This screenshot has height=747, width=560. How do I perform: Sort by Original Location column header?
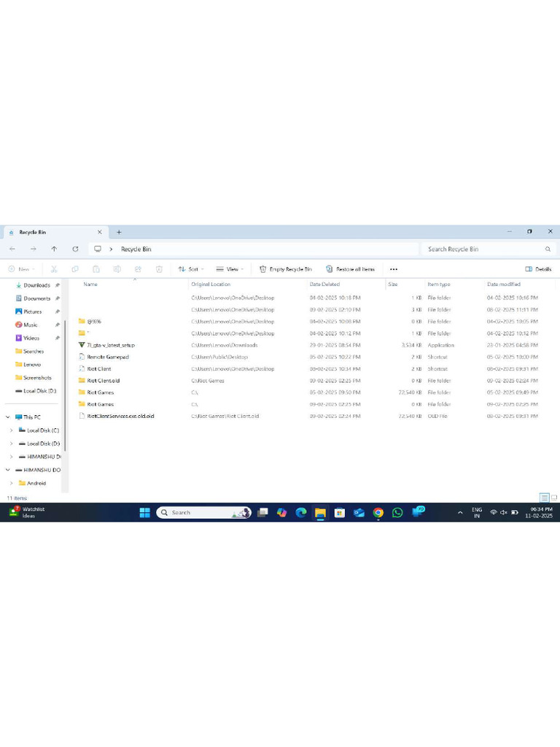(211, 284)
